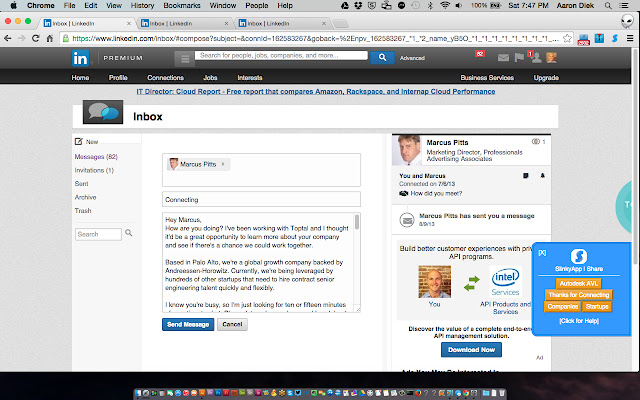Collapse the SlinkyApp panel with corner icon
640x400 pixels.
pyautogui.click(x=542, y=253)
